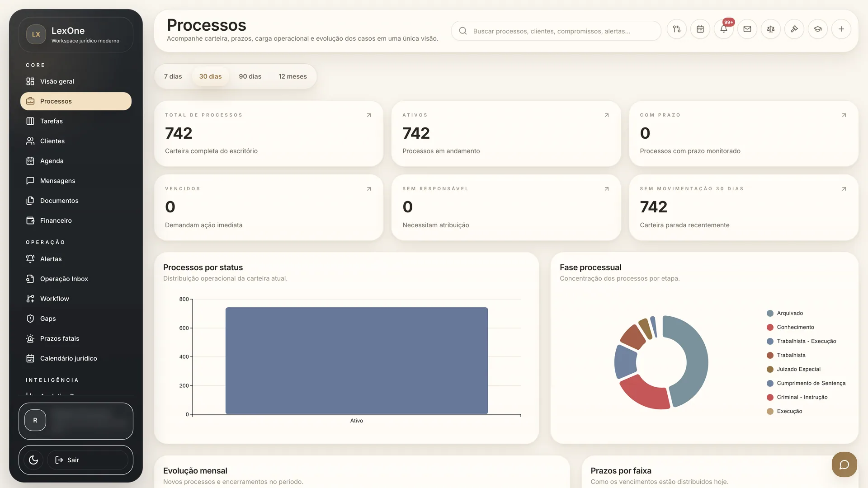Open the notifications bell icon
Screen dimensions: 868x488
[723, 29]
